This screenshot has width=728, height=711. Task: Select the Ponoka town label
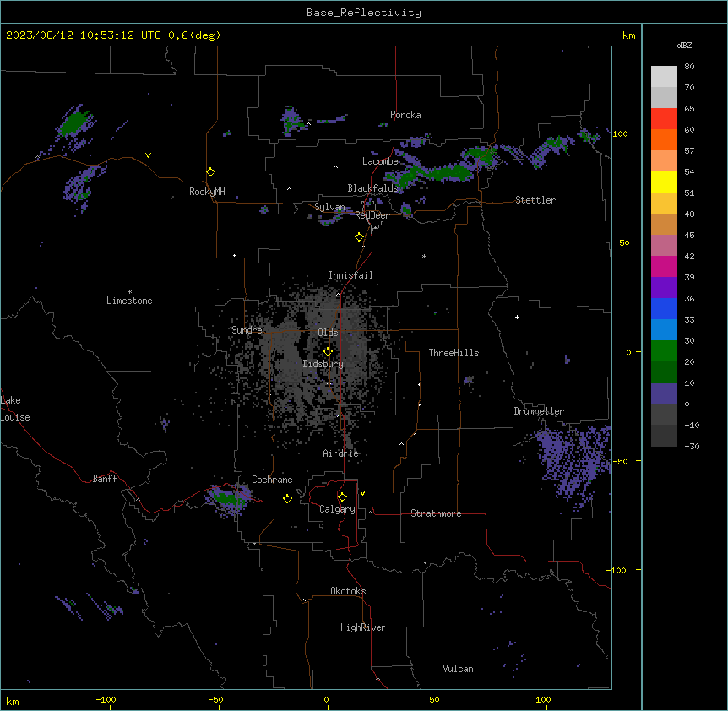tap(405, 115)
